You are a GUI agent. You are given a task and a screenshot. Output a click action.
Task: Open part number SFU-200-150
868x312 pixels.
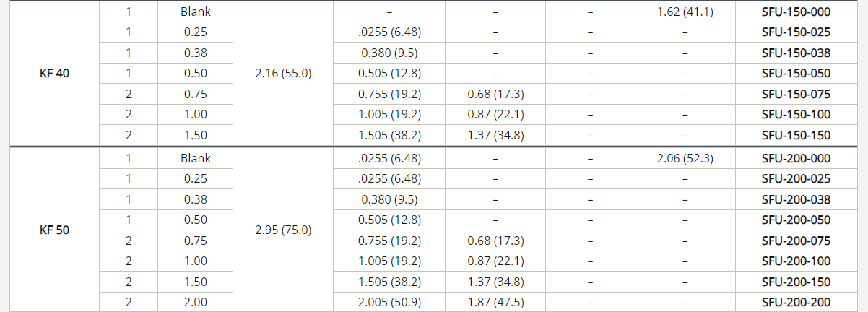pos(796,282)
